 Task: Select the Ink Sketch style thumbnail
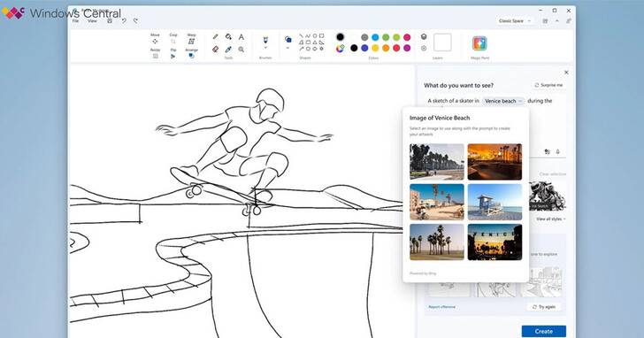547,196
